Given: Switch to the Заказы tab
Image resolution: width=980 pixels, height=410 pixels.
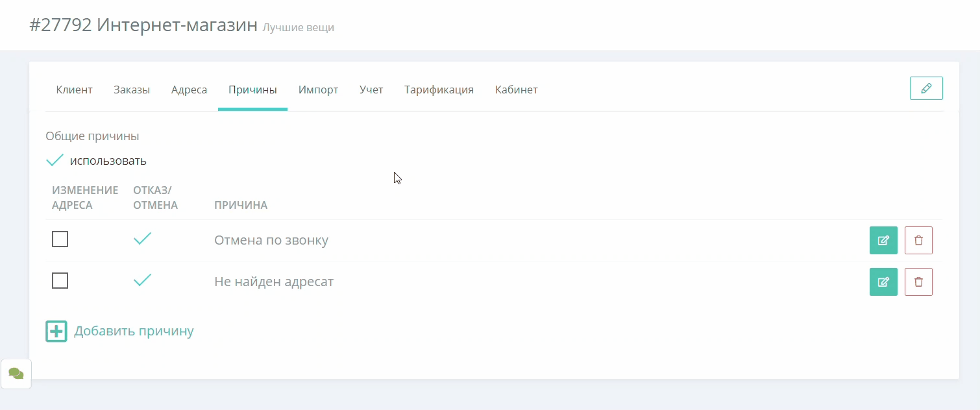Looking at the screenshot, I should click(132, 90).
